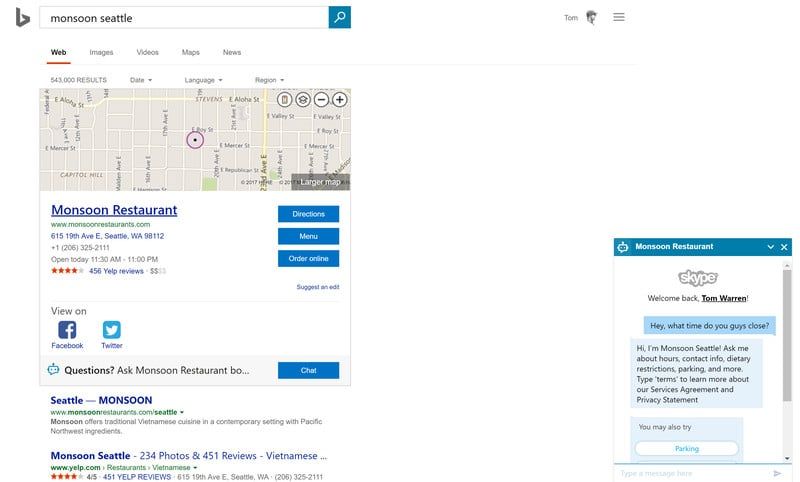Open Monsoon's Facebook page icon

(67, 330)
